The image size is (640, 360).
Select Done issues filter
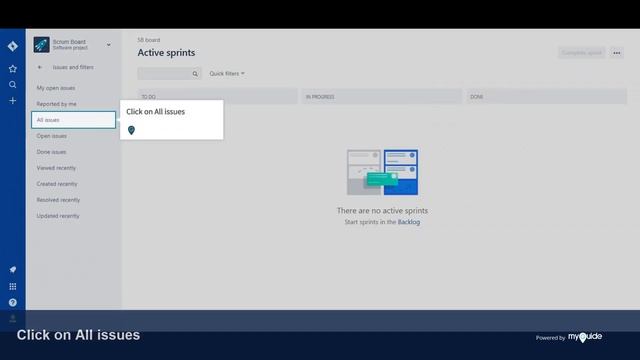pyautogui.click(x=51, y=152)
